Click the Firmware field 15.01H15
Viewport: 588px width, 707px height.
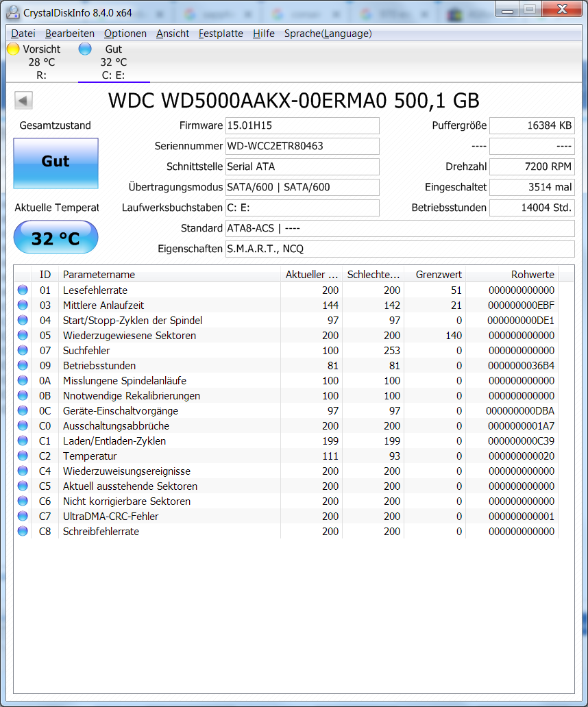(302, 125)
